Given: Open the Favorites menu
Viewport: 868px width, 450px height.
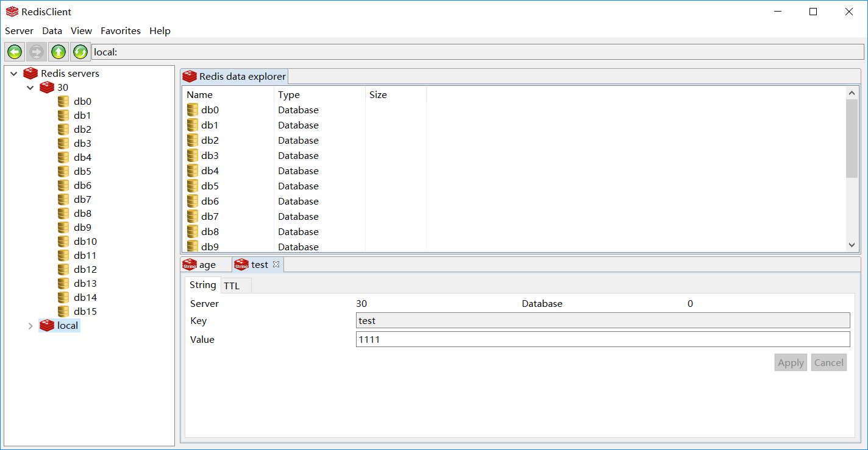Looking at the screenshot, I should [x=121, y=30].
